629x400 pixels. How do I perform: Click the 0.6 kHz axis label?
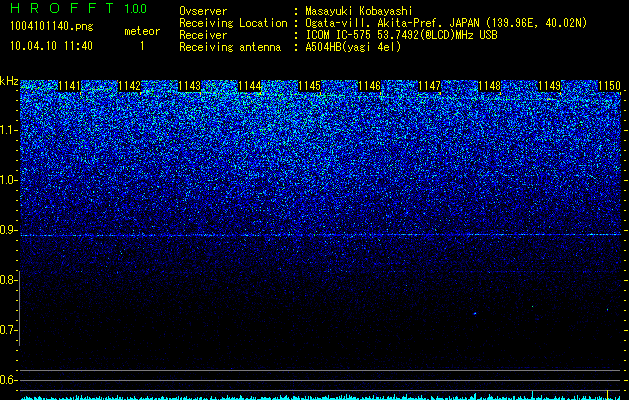pos(7,380)
